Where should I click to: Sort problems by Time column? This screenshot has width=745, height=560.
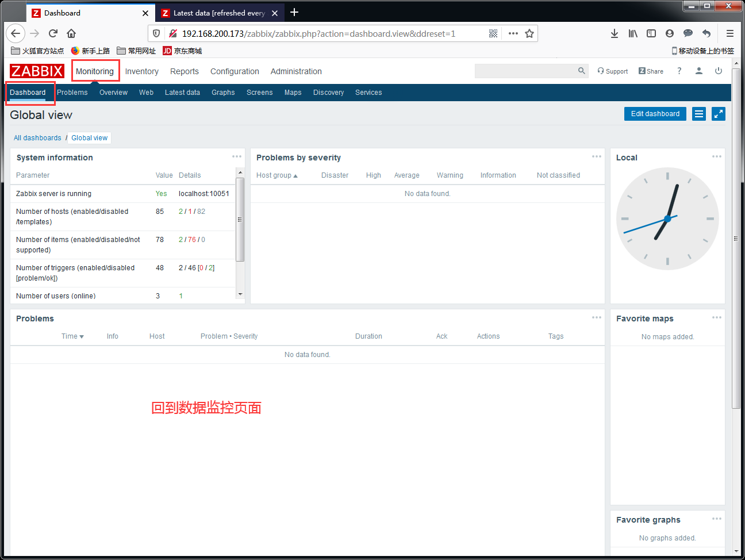[72, 336]
